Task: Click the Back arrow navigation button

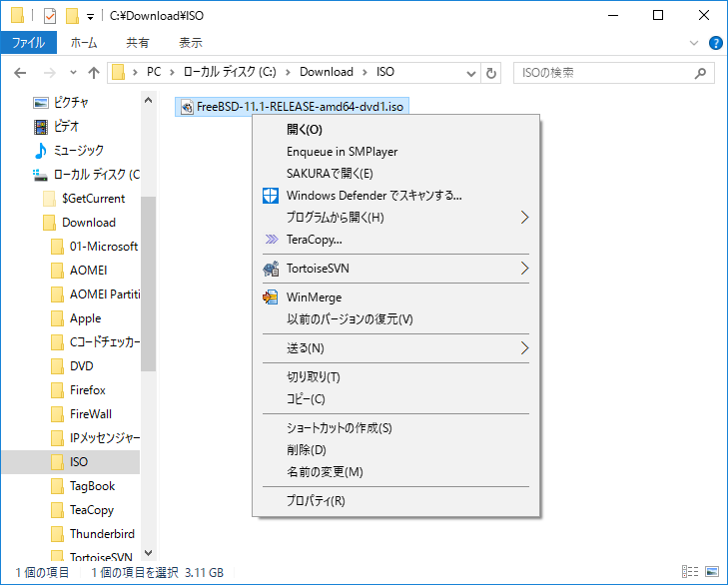Action: coord(20,73)
